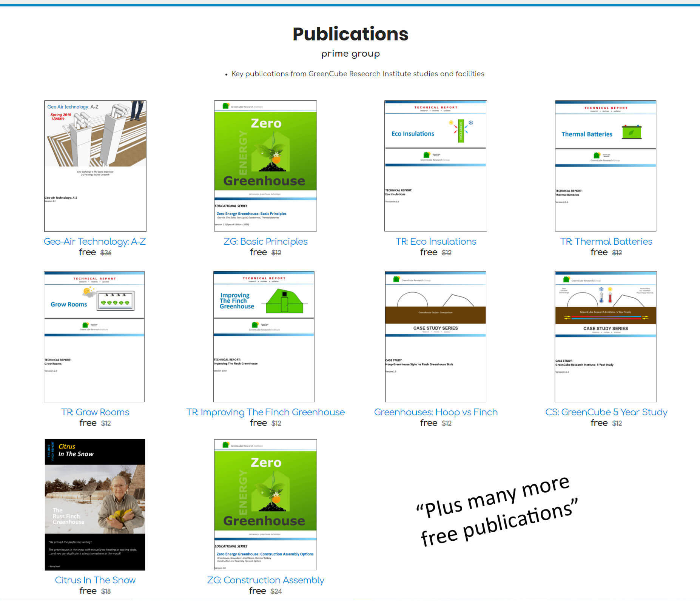Screen dimensions: 700x603
Task: Click TR: Improving The Finch Greenhouse title
Action: 265,412
